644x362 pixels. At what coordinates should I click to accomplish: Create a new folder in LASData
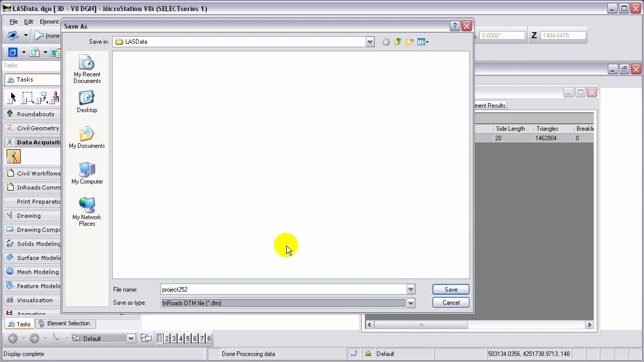coord(410,42)
